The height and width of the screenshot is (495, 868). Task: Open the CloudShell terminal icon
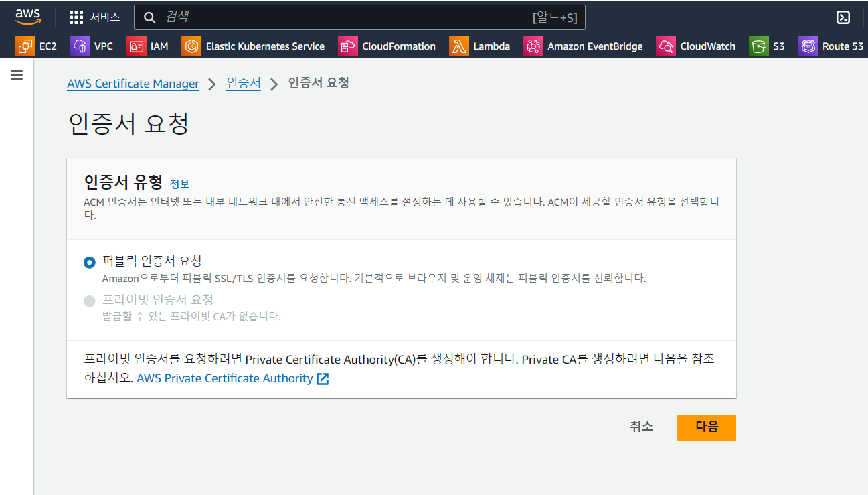click(x=843, y=17)
